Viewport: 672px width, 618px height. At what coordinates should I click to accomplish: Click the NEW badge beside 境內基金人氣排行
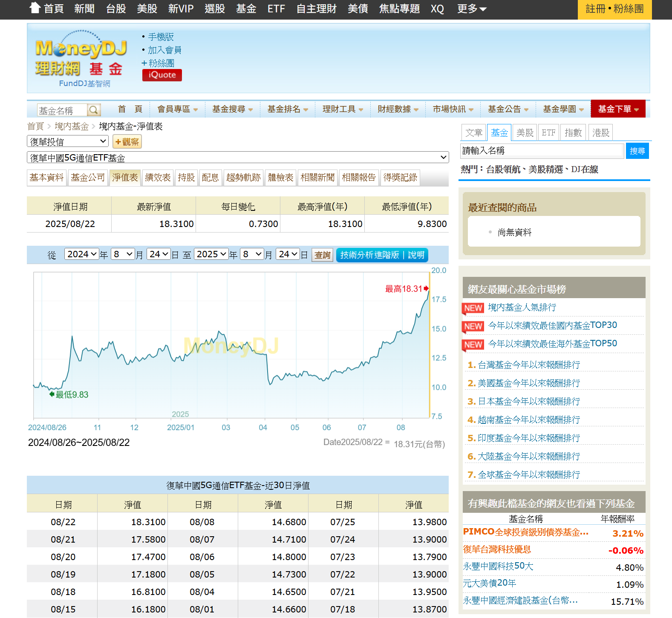(x=473, y=308)
